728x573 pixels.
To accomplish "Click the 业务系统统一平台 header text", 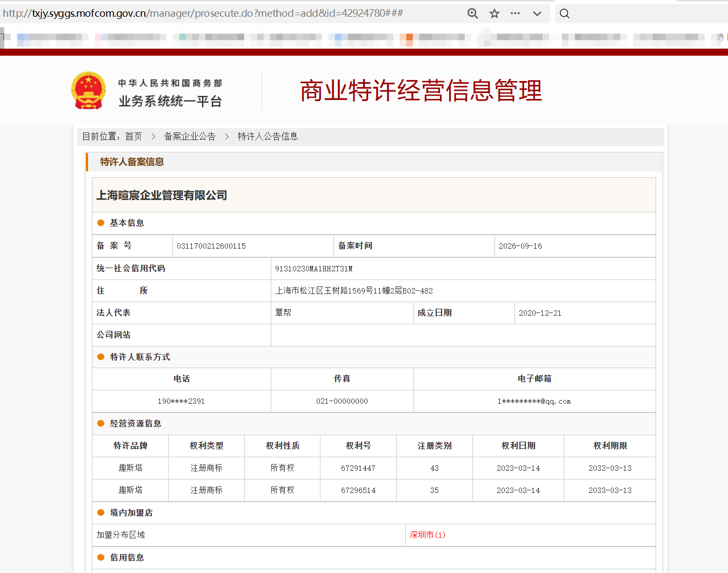I will tap(170, 101).
